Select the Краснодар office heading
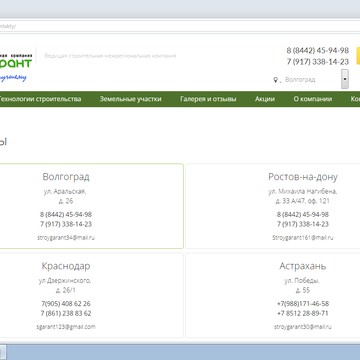Image resolution: width=360 pixels, height=360 pixels. [66, 266]
